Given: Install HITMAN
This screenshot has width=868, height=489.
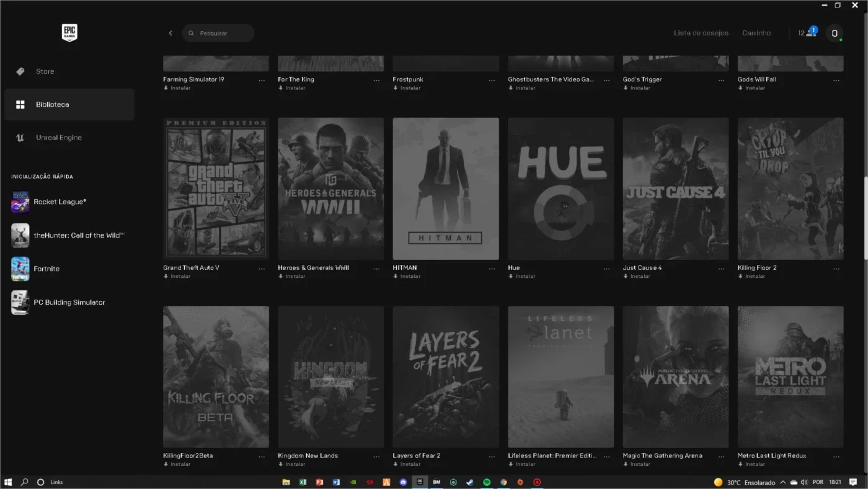Looking at the screenshot, I should click(407, 276).
